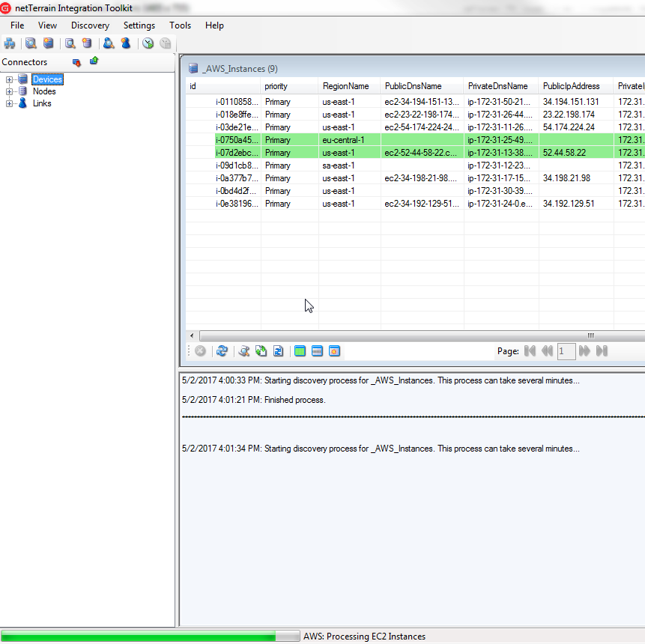Expand the Devices tree node

coord(10,79)
